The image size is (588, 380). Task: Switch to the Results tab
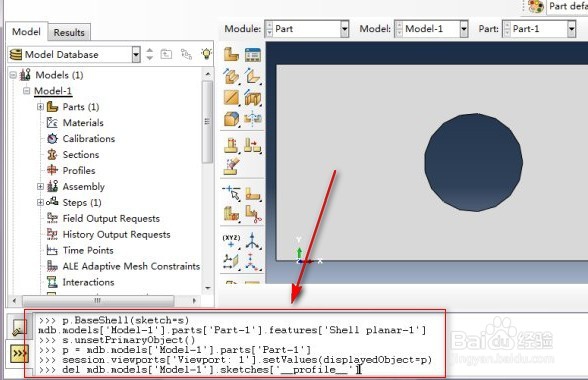click(x=69, y=32)
